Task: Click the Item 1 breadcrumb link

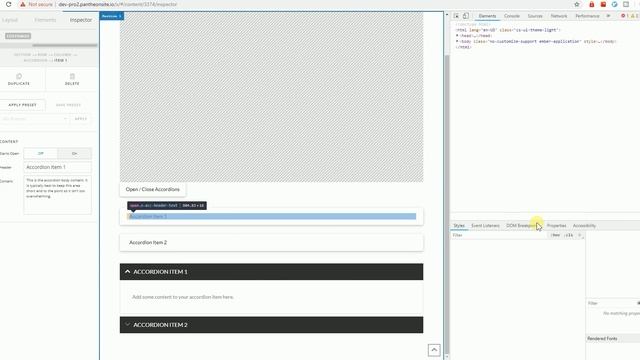Action: point(60,60)
